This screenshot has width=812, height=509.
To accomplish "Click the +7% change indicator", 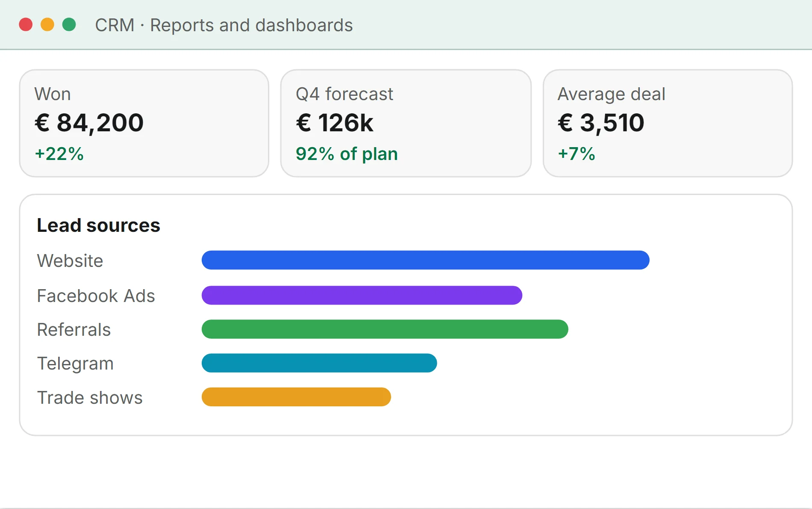I will coord(577,154).
